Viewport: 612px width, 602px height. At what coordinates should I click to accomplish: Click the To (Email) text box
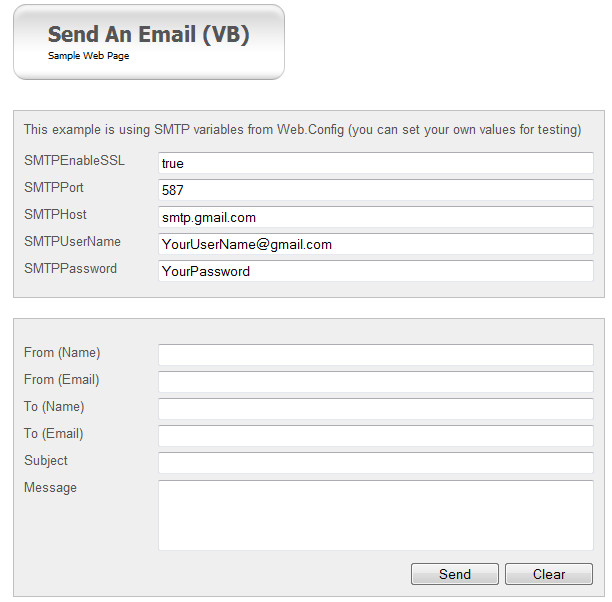376,436
